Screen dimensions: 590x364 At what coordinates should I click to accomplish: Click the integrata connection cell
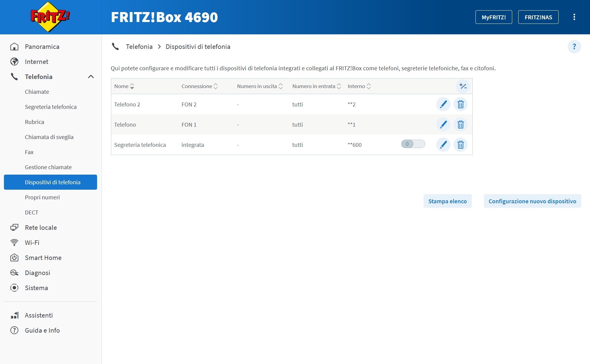pos(193,145)
